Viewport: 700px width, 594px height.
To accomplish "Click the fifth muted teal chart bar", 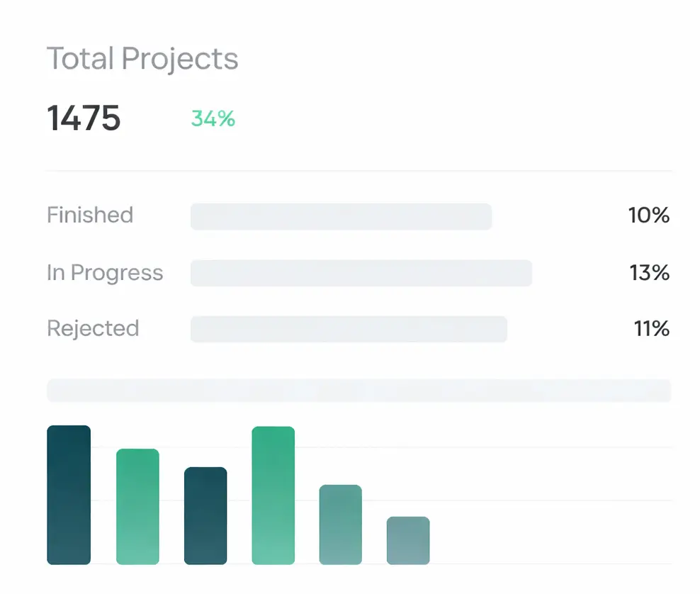I will 341,525.
